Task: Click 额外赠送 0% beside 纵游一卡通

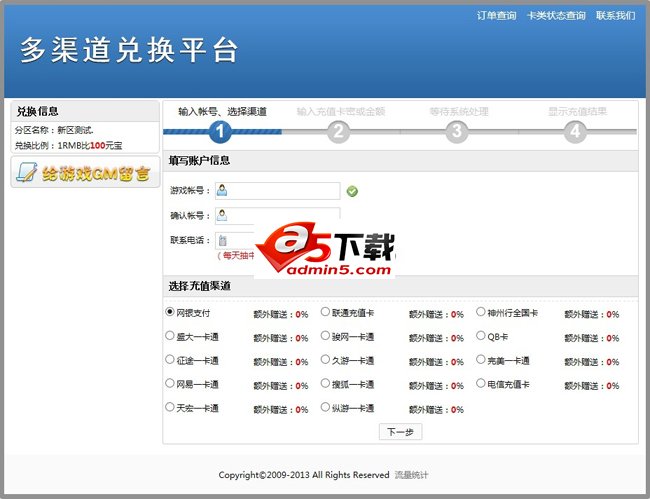Action: (436, 410)
